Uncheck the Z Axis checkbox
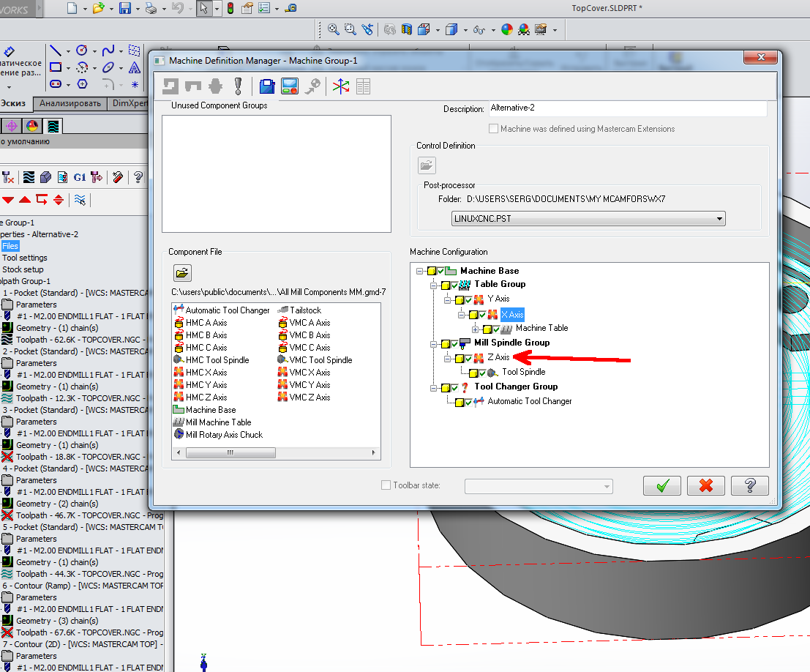 (468, 358)
